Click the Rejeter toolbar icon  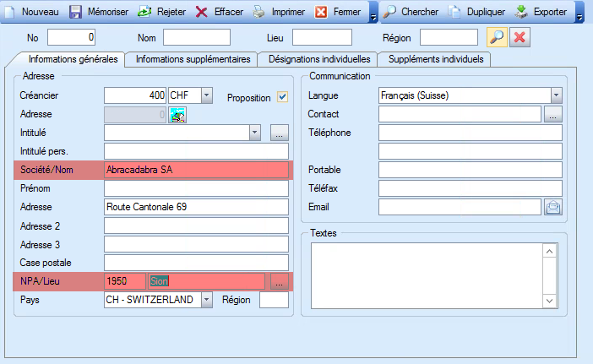point(144,12)
